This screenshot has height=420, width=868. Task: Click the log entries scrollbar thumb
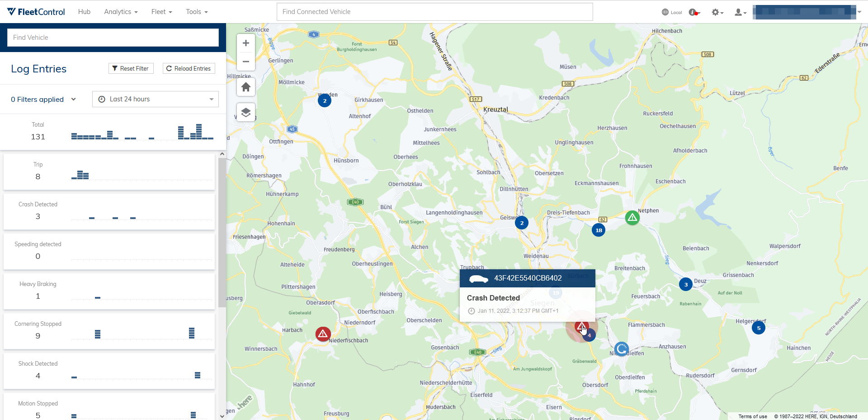click(222, 233)
